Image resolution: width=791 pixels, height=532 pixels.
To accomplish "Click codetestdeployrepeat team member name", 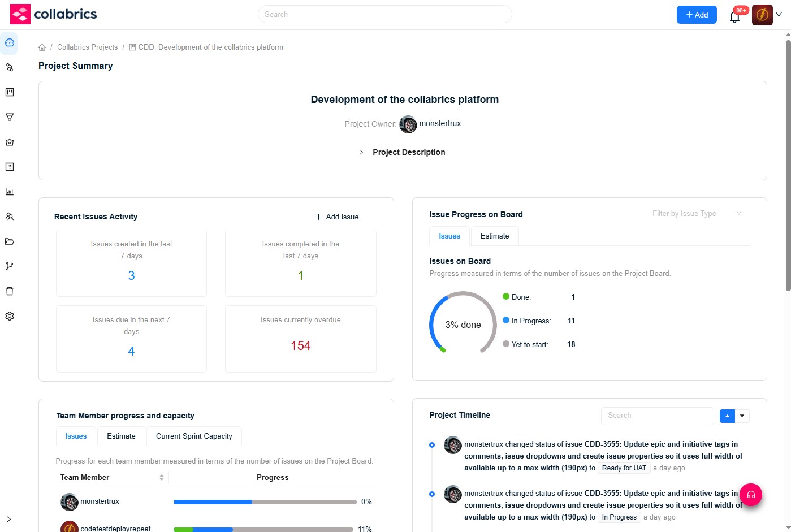I will point(115,529).
